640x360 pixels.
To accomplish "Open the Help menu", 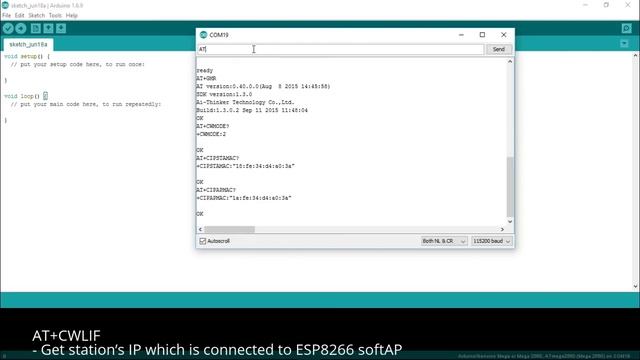I will (71, 16).
